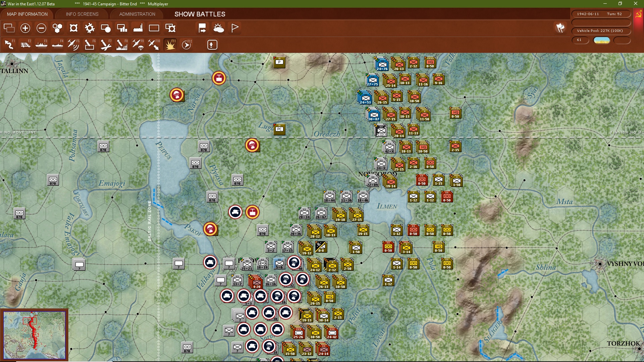Click the rectangle with target toolbar icon
644x362 pixels.
170,28
